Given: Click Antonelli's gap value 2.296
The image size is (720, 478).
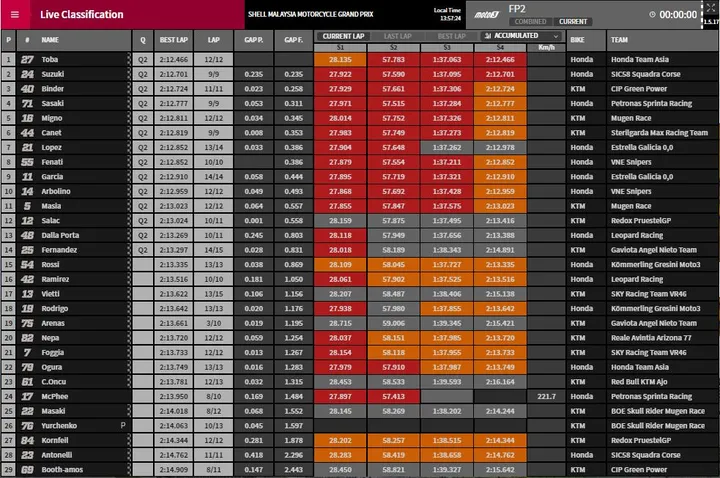Looking at the screenshot, I should coord(293,455).
